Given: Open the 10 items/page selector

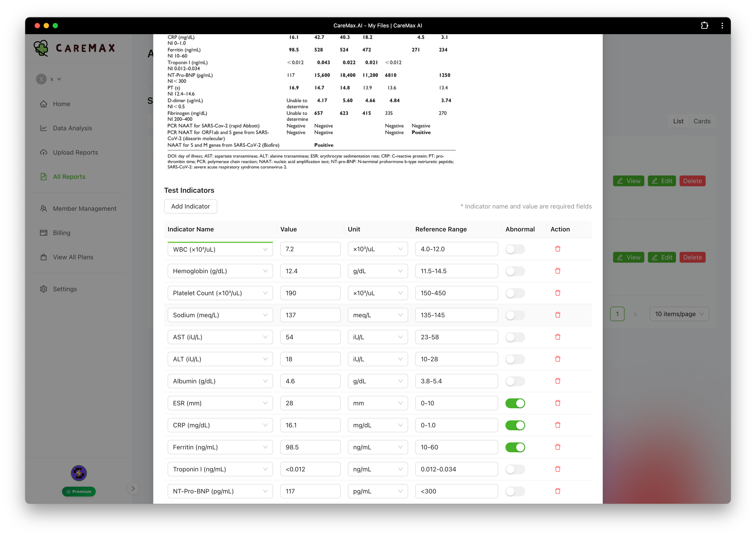Looking at the screenshot, I should [679, 314].
